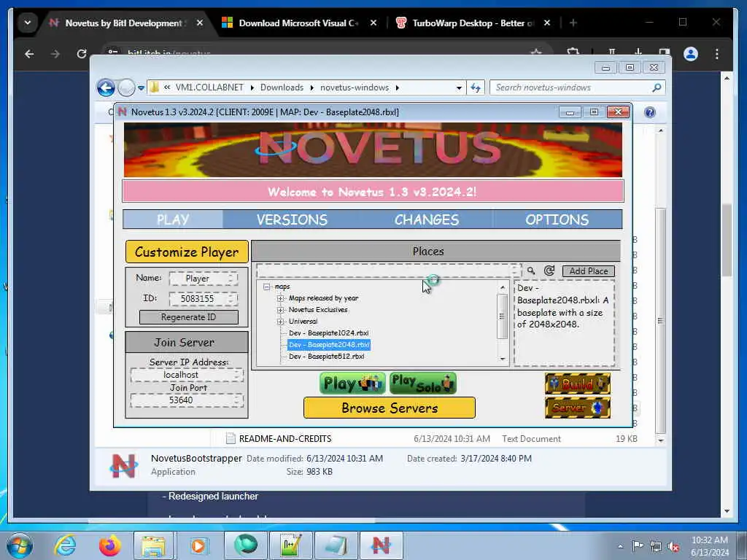The width and height of the screenshot is (747, 560).
Task: Collapse the maps tree node
Action: pos(267,287)
